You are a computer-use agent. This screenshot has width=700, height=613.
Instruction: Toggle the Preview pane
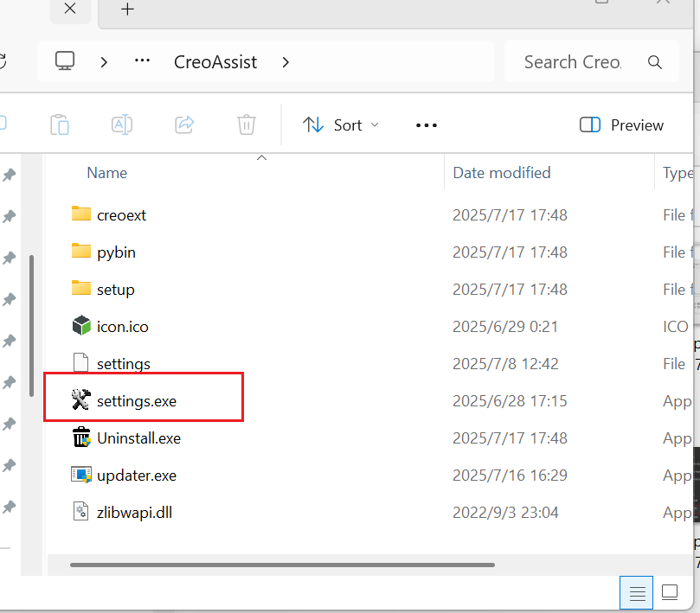622,125
